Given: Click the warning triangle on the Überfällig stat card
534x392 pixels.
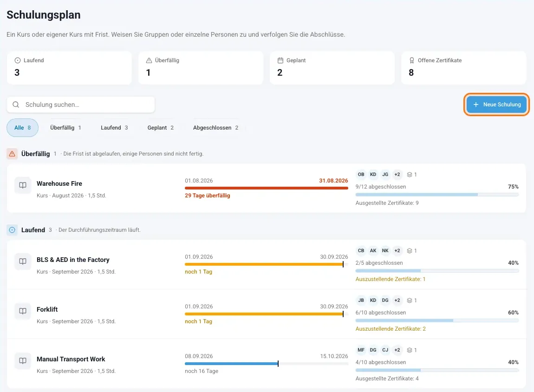Looking at the screenshot, I should tap(149, 60).
